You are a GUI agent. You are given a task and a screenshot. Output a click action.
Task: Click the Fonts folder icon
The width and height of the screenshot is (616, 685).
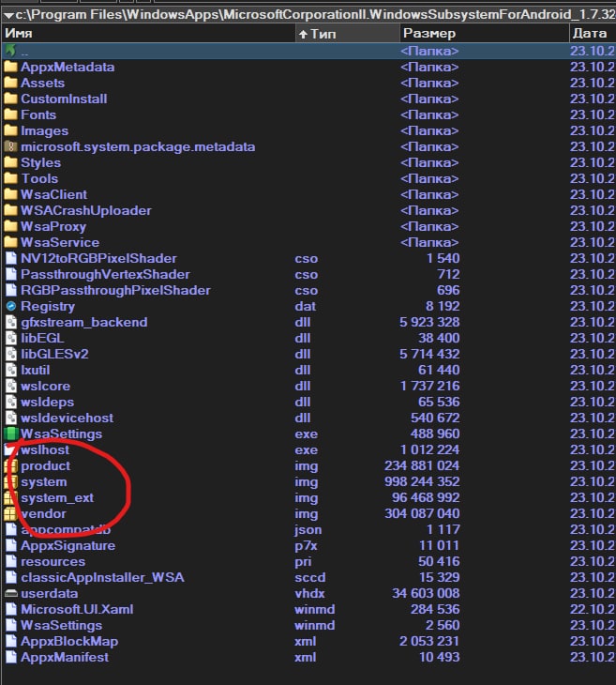[10, 114]
